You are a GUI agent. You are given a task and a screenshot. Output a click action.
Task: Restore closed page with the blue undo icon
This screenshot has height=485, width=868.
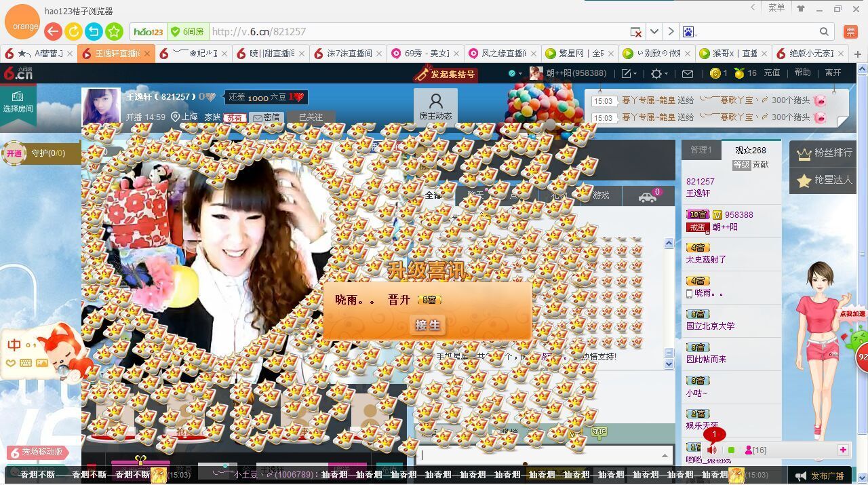tap(94, 31)
